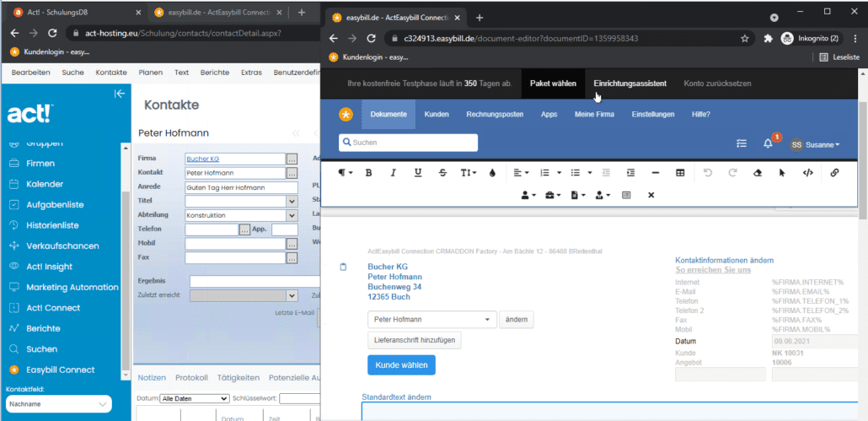Open document placeholder dropdown
This screenshot has height=421, width=868.
[578, 195]
